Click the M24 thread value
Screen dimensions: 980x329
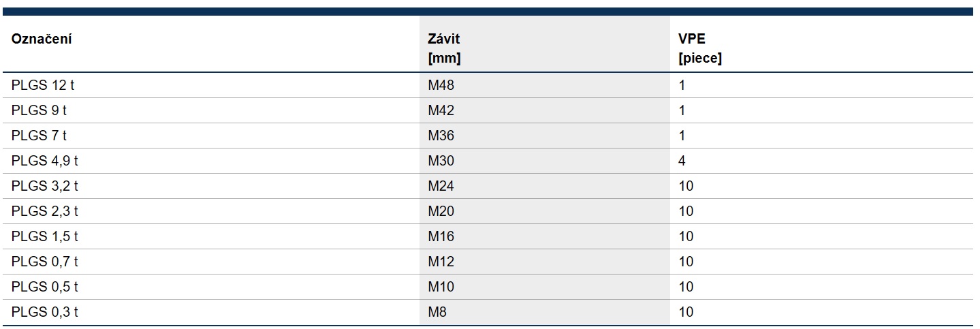pos(441,186)
